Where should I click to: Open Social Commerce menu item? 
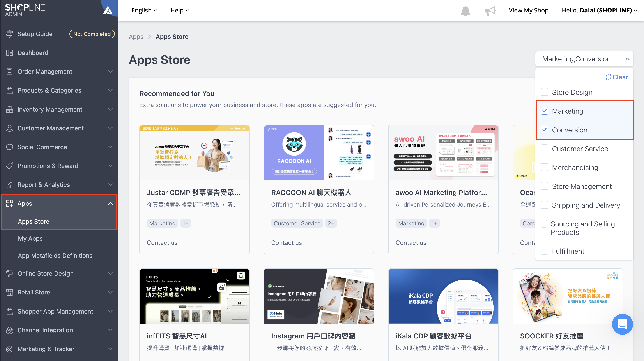42,147
